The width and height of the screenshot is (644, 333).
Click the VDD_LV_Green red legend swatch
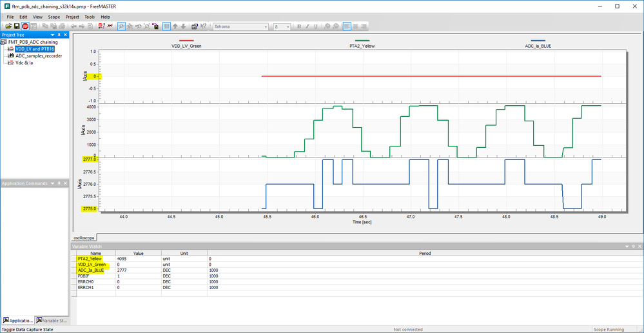coord(186,41)
